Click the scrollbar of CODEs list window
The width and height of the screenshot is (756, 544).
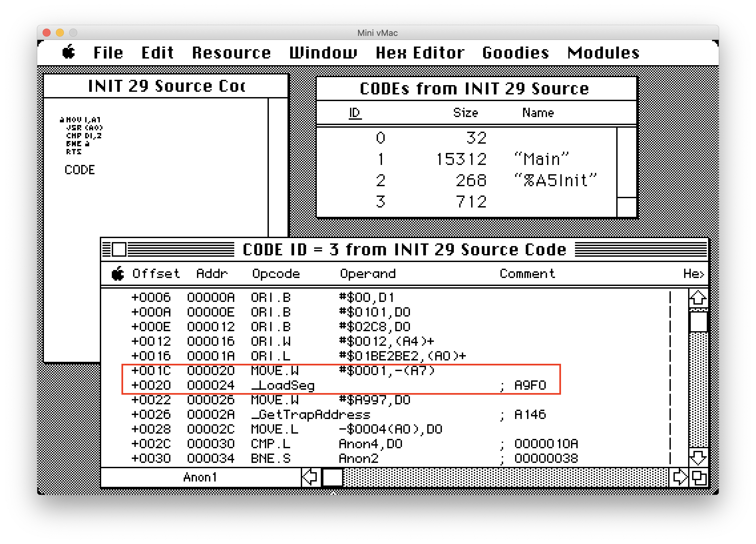(x=627, y=172)
